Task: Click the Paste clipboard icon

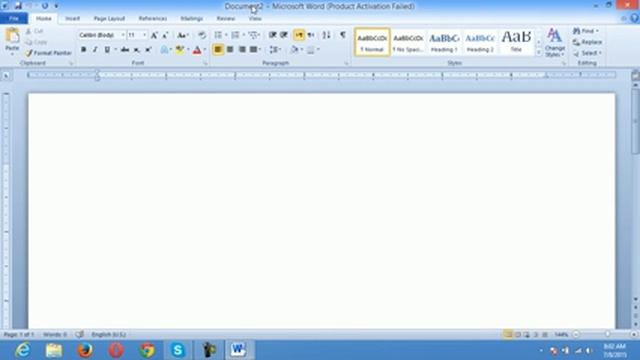Action: click(x=12, y=36)
